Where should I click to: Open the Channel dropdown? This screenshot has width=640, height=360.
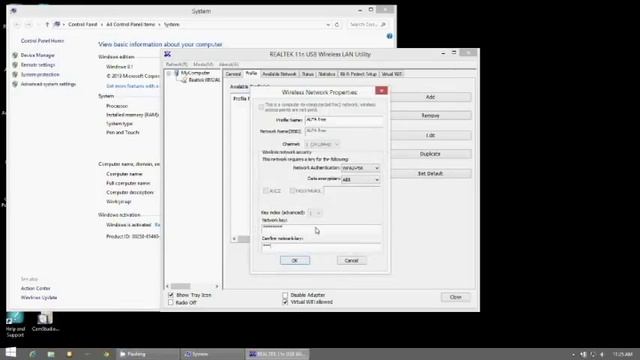coord(322,144)
